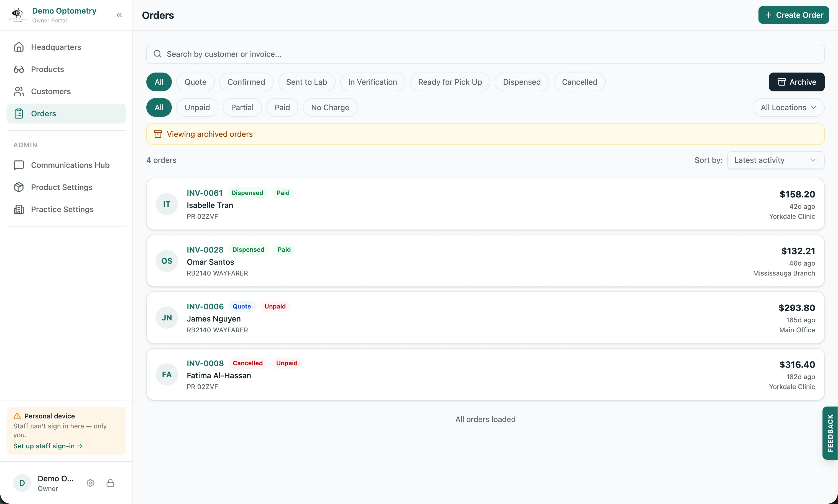Image resolution: width=838 pixels, height=504 pixels.
Task: Open Product Settings
Action: point(66,187)
